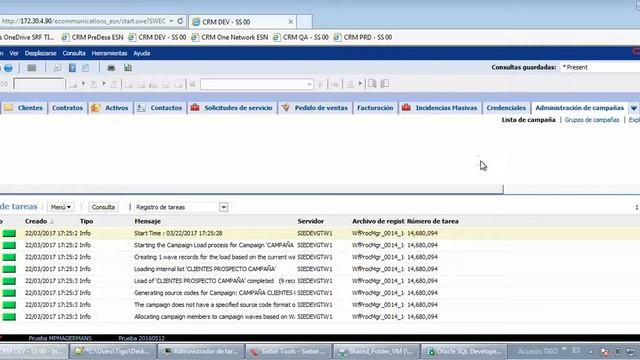
Task: Open the Grupos de campañas view link
Action: click(592, 120)
